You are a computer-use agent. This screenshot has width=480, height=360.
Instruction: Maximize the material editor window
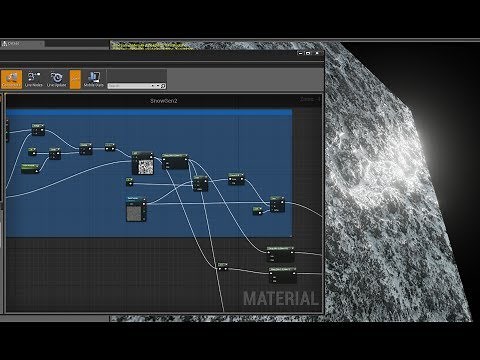pyautogui.click(x=308, y=53)
